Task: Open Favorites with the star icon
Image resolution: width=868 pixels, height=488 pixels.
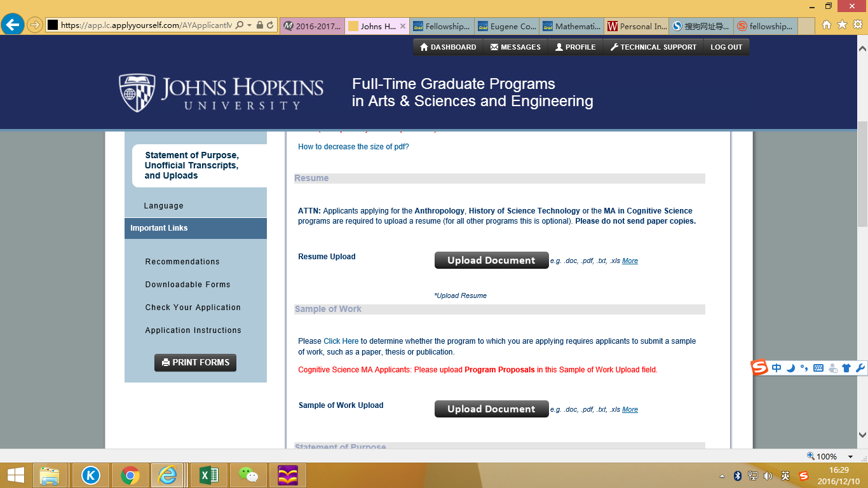Action: (x=842, y=25)
